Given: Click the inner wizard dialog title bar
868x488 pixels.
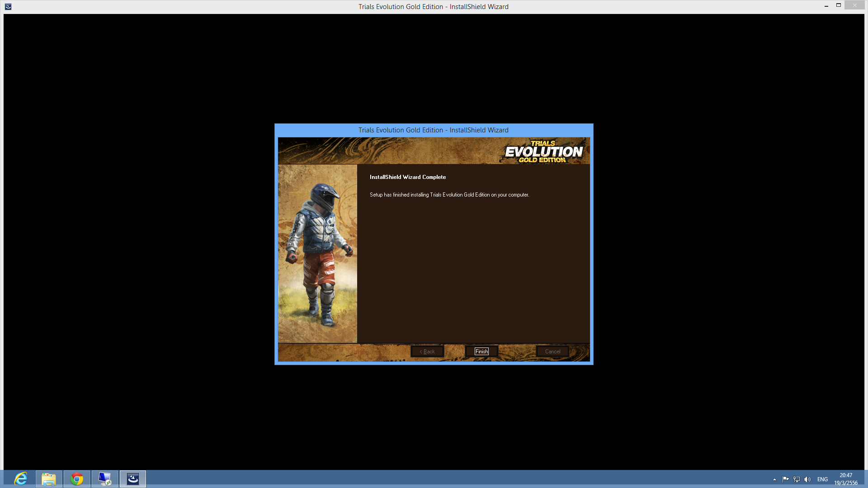Looking at the screenshot, I should 433,130.
